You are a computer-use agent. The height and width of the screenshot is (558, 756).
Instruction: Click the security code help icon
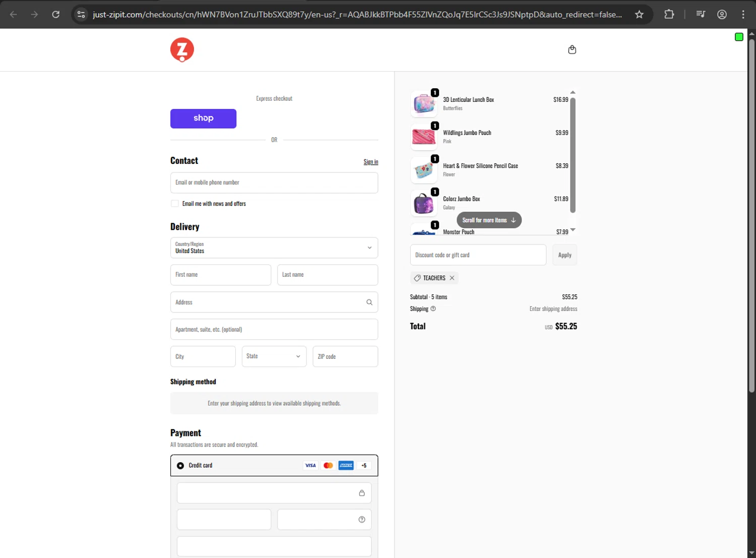(362, 519)
